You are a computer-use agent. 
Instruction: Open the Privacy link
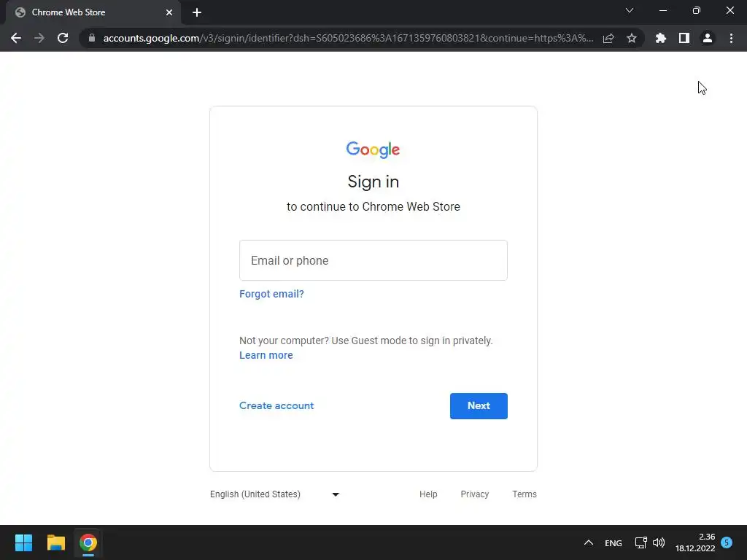[x=474, y=494]
